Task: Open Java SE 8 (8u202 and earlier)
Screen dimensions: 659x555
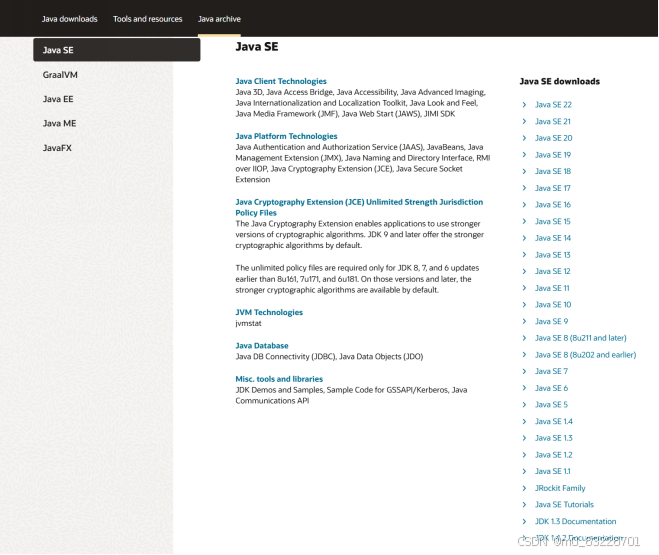Action: pyautogui.click(x=585, y=355)
